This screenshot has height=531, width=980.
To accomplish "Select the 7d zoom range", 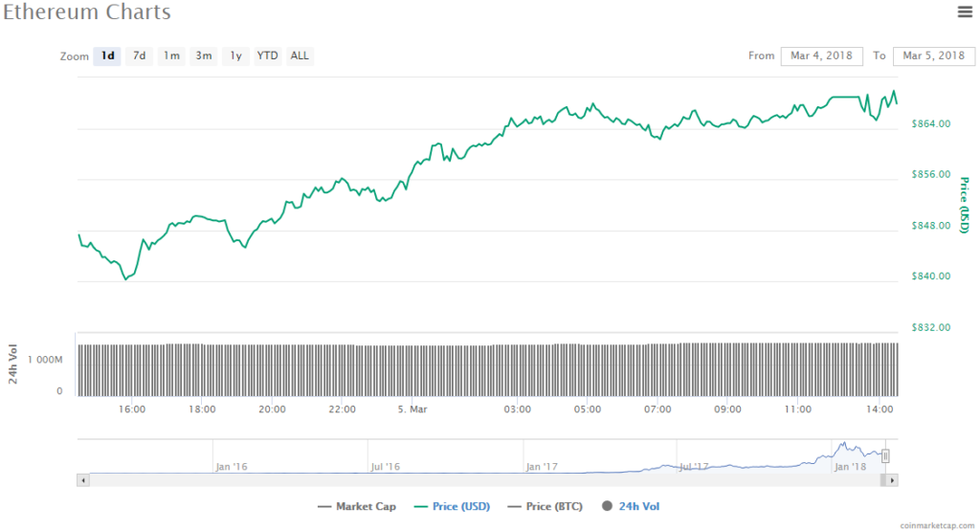I will 139,55.
